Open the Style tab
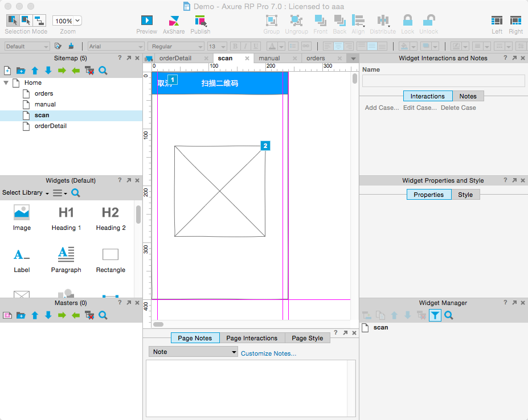 465,195
